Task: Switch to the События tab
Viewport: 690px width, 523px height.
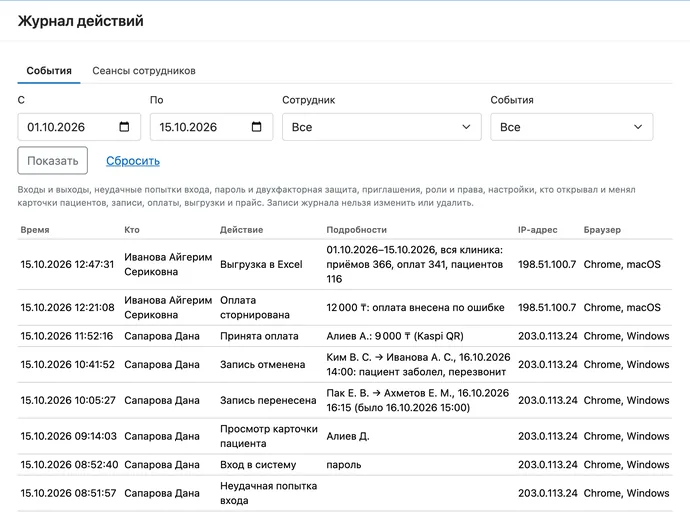Action: pyautogui.click(x=49, y=71)
